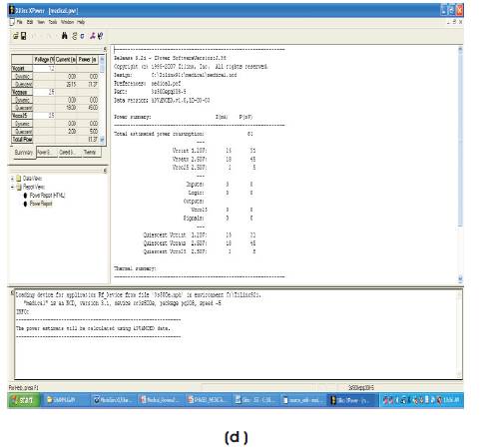Click the report pane scroll-up arrow
Screen dimensions: 482x448
[460, 50]
